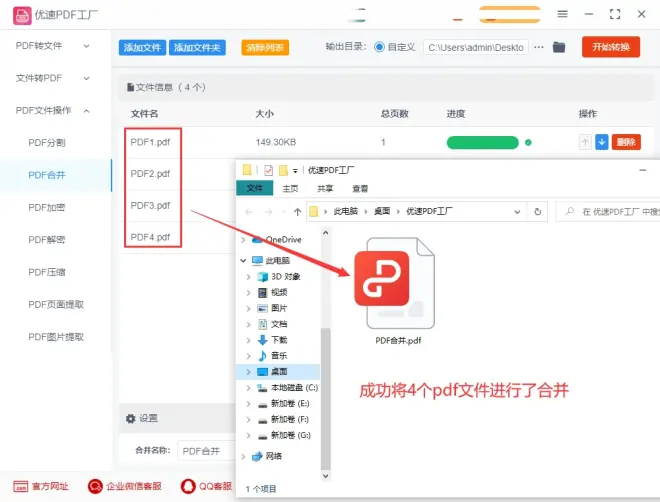The width and height of the screenshot is (660, 502).
Task: Click the three-dot browse button for output path
Action: [539, 47]
